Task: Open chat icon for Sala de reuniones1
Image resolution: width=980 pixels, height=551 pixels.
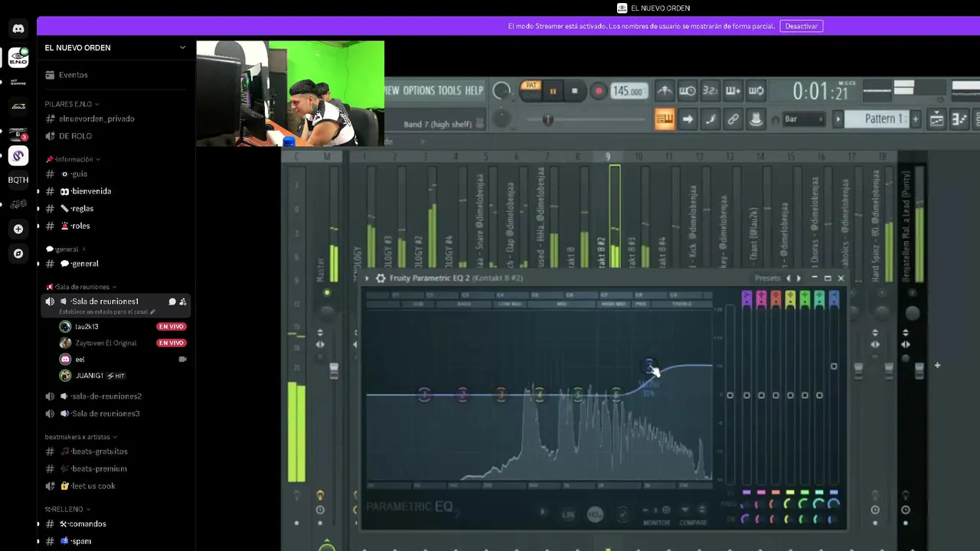Action: tap(172, 302)
